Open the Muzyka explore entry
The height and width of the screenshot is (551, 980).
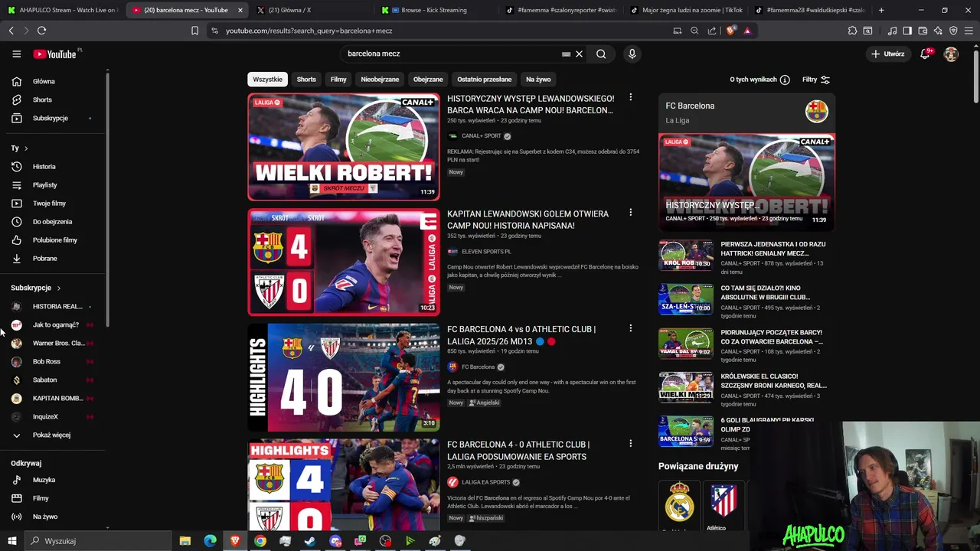point(54,480)
